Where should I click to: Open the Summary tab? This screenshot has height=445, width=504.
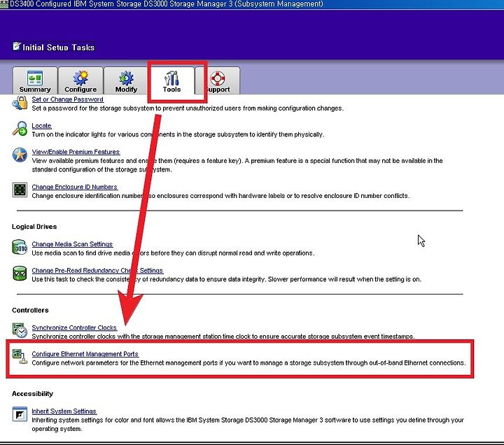tap(35, 80)
